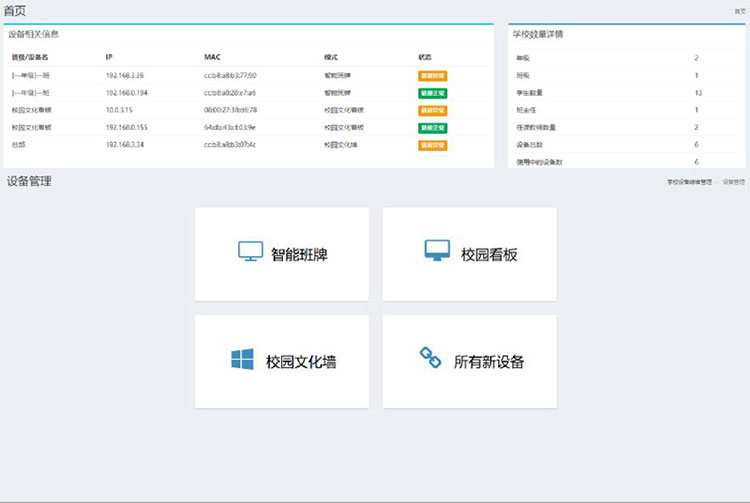Click the monitor icon beside 智能班牌
Viewport: 750px width, 503px height.
(x=251, y=251)
